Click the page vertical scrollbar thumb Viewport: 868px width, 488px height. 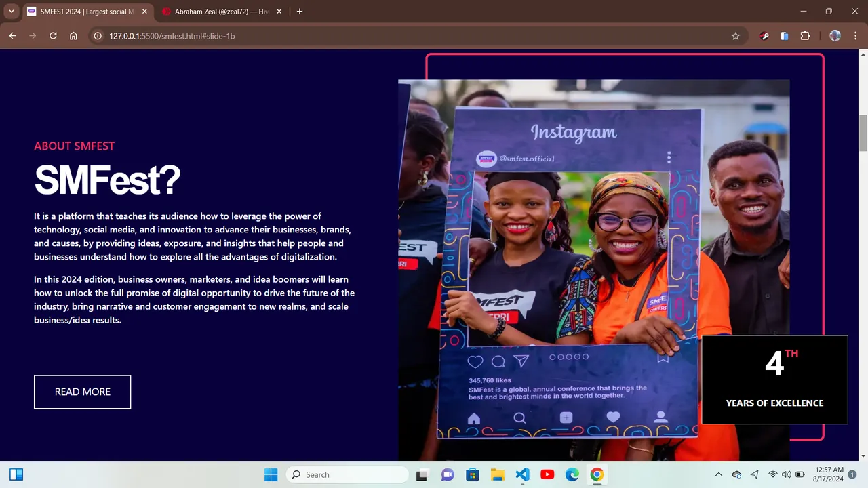click(863, 134)
